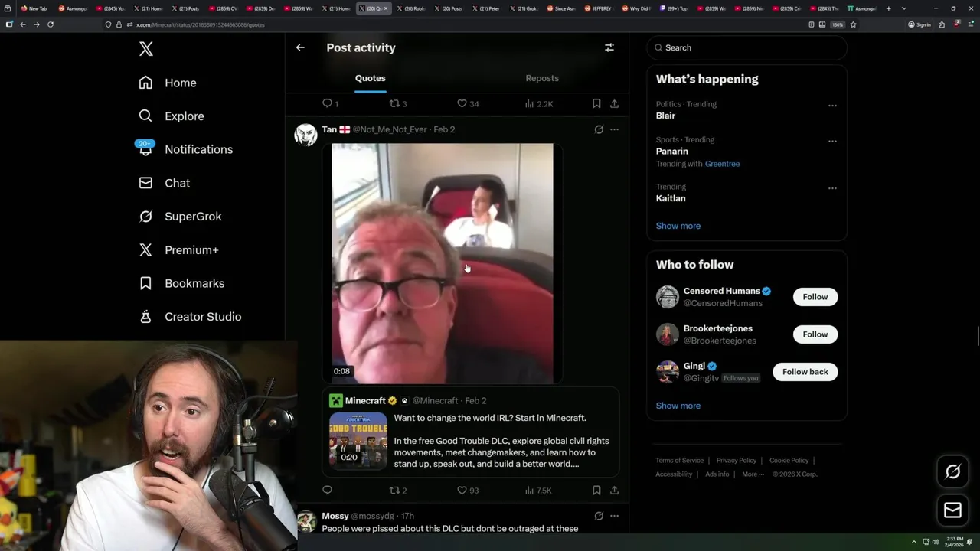Open Terms of Service link
Screen dimensions: 980x551
pos(679,461)
